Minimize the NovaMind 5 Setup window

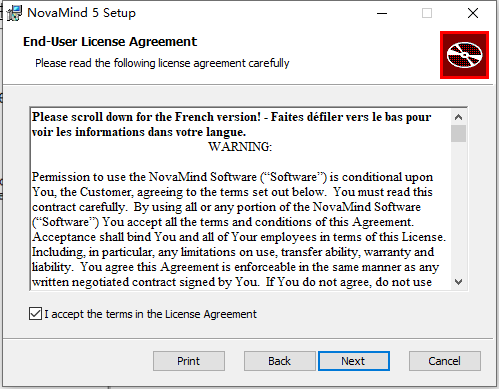(382, 13)
